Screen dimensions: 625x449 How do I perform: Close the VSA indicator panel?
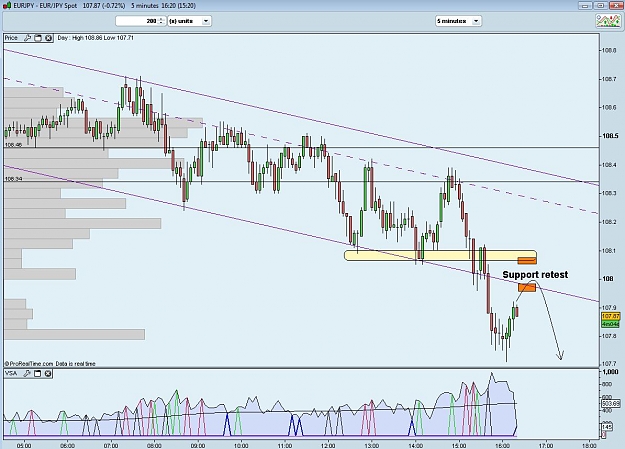click(x=48, y=374)
